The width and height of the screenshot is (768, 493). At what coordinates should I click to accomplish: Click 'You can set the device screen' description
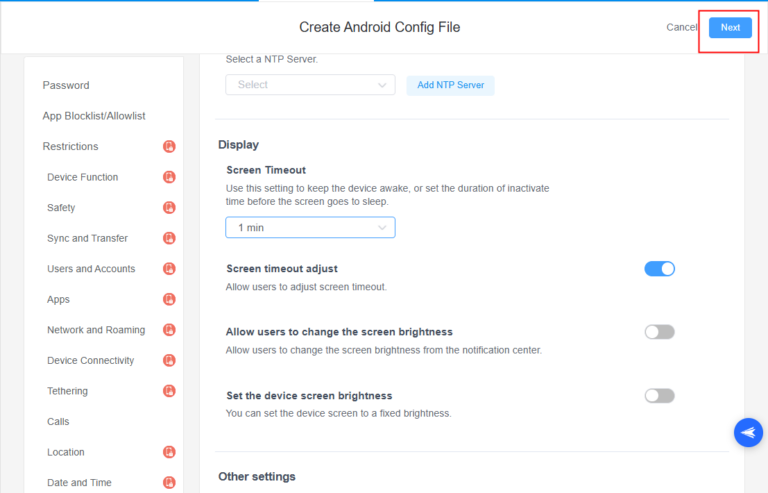[338, 414]
